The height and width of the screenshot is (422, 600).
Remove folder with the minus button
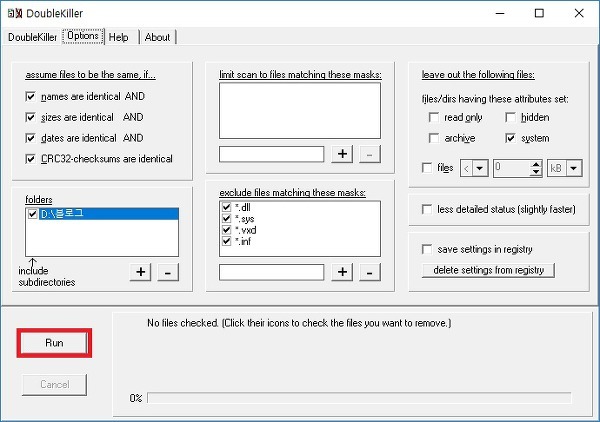pos(168,272)
